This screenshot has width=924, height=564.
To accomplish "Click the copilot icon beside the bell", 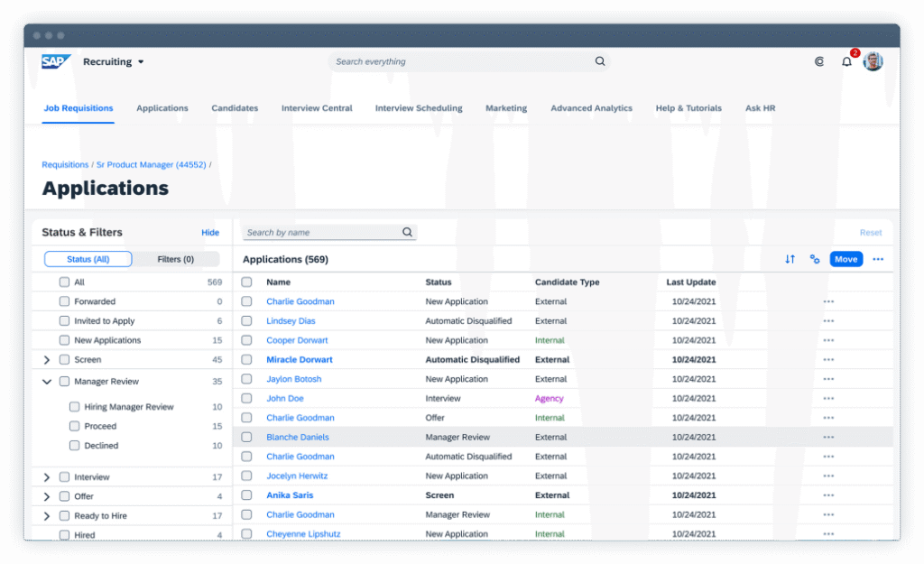I will tap(819, 62).
